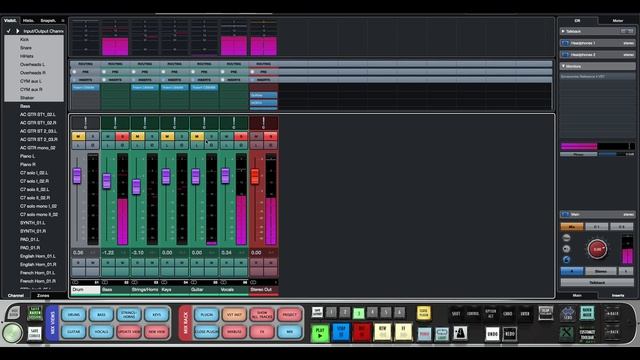Viewport: 640px width, 360px height.
Task: Toggle the metronome click icon
Action: click(x=460, y=333)
